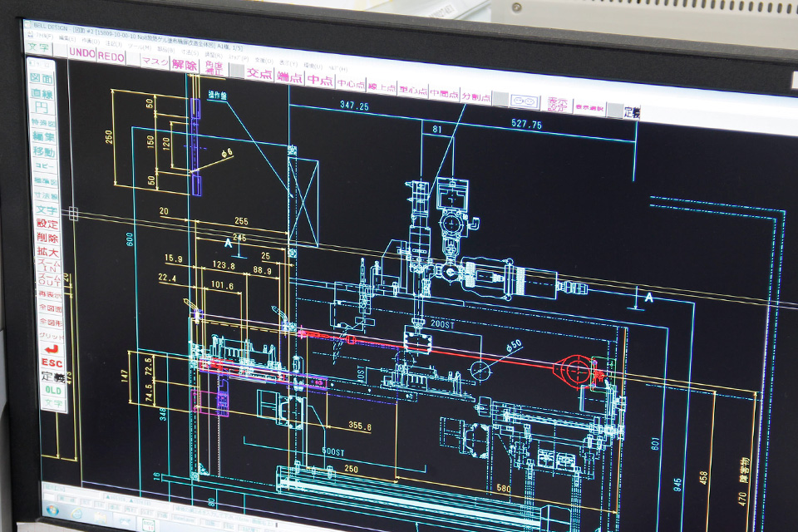Open the 表示設定 display settings
This screenshot has width=798, height=532.
click(x=557, y=105)
